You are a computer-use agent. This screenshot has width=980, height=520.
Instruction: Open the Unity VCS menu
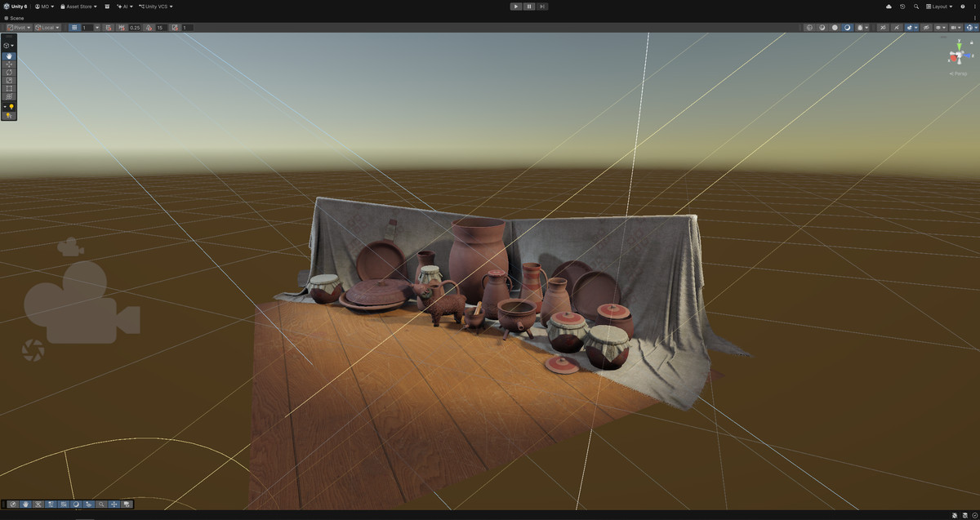click(156, 7)
